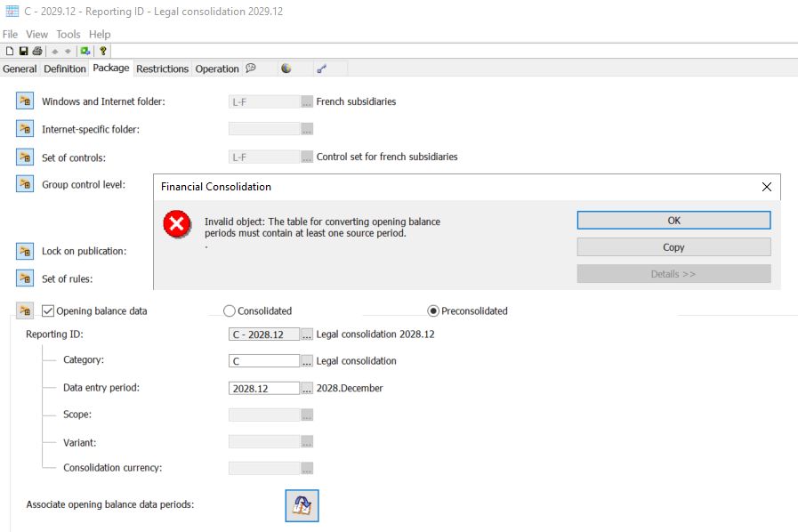Select the Consolidated radio button
Image resolution: width=798 pixels, height=532 pixels.
click(230, 310)
